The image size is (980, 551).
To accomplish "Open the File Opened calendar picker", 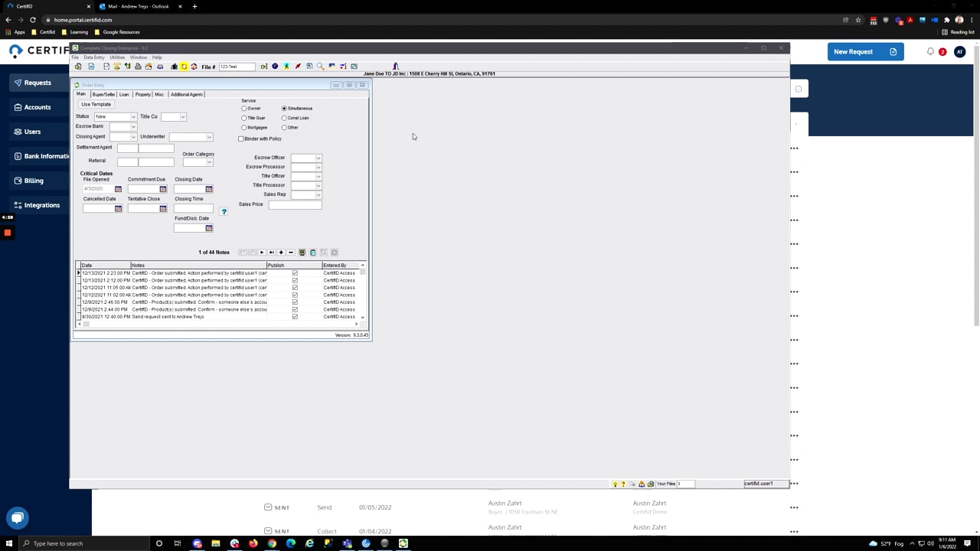I will pos(118,189).
